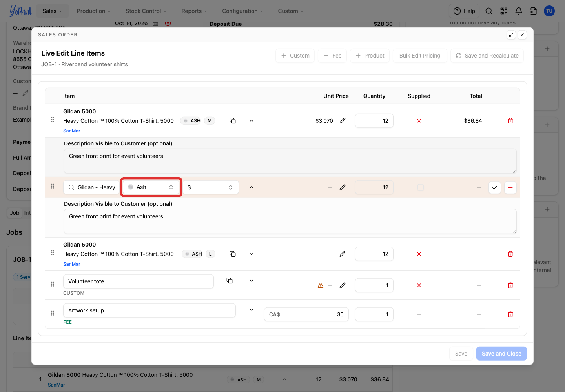565x392 pixels.
Task: Toggle supplied status for Gildan ASH M
Action: [x=419, y=121]
